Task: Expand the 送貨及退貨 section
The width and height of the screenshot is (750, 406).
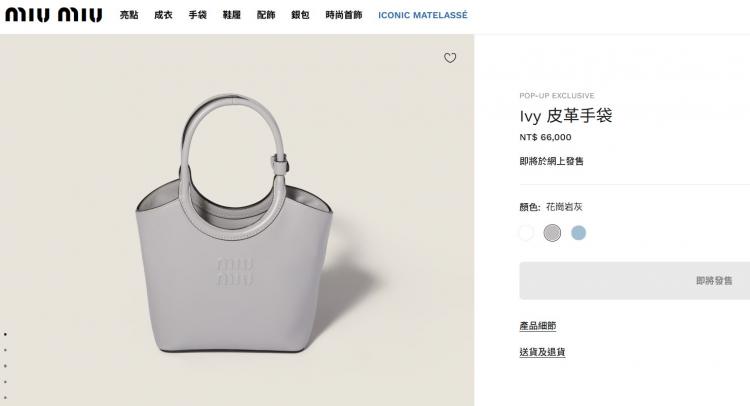Action: (542, 352)
